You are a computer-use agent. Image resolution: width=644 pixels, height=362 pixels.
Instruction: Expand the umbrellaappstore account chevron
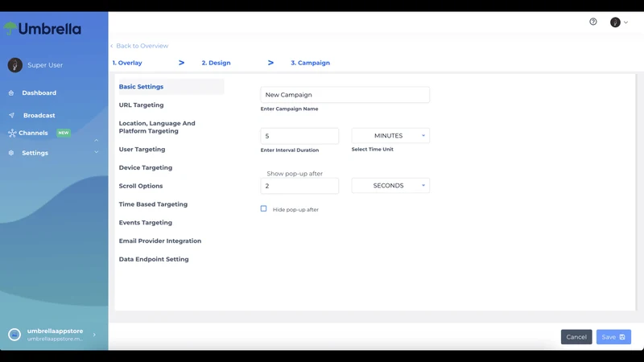click(94, 335)
